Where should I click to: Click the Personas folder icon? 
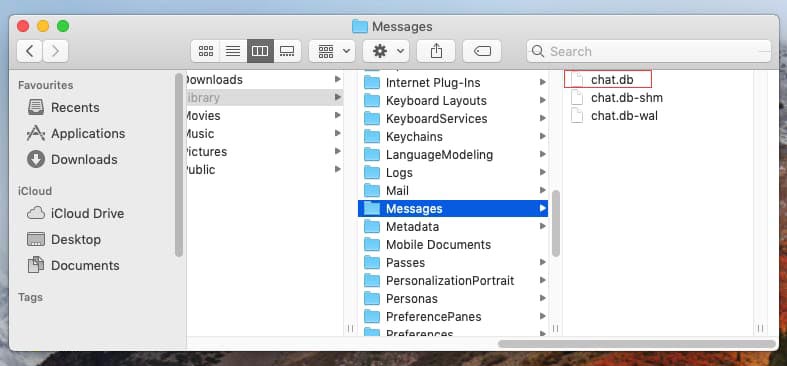coord(372,299)
